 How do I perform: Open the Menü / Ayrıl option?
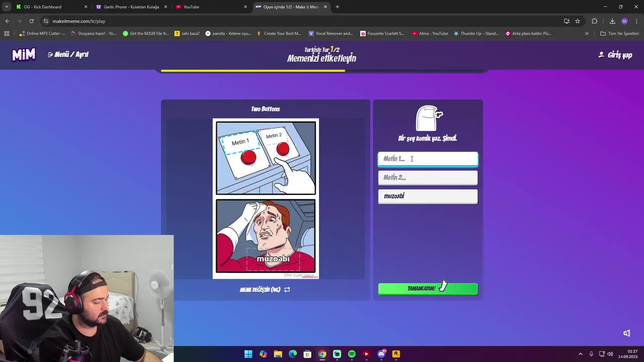pos(68,54)
